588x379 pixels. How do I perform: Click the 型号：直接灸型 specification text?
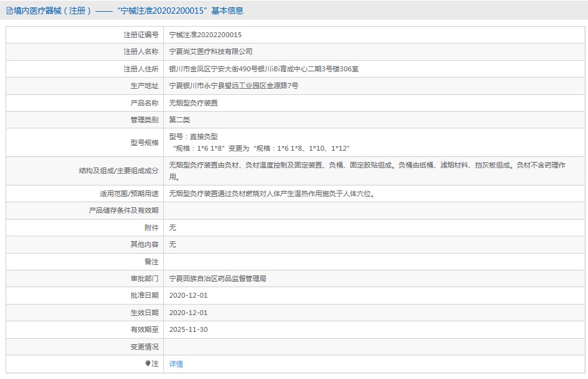click(x=194, y=136)
